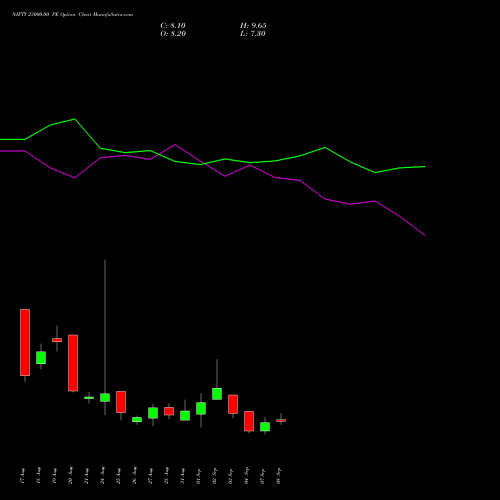Click the "27 Aug" date axis label

click(151, 475)
